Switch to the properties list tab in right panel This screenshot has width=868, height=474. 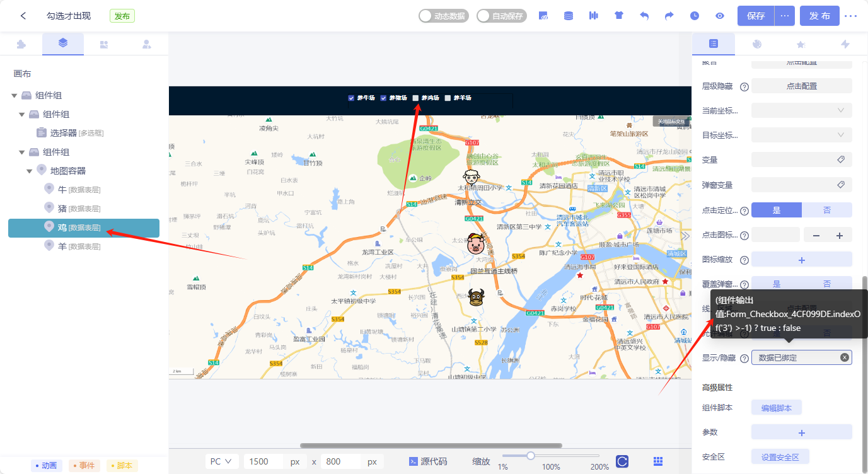click(x=714, y=43)
